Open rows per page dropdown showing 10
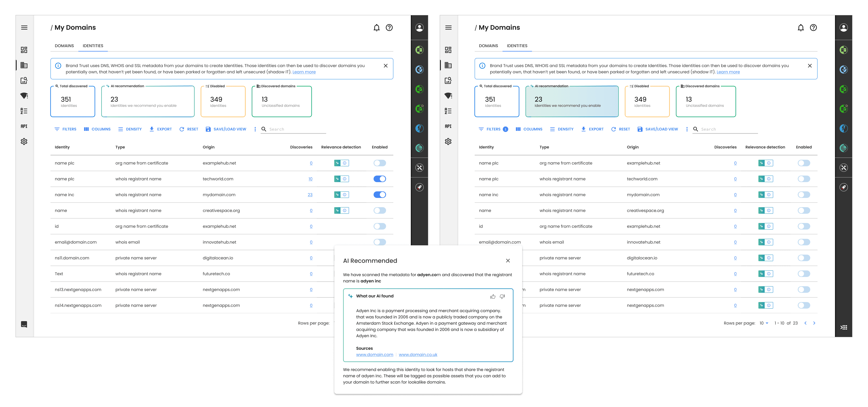Viewport: 868px width, 407px height. [763, 323]
